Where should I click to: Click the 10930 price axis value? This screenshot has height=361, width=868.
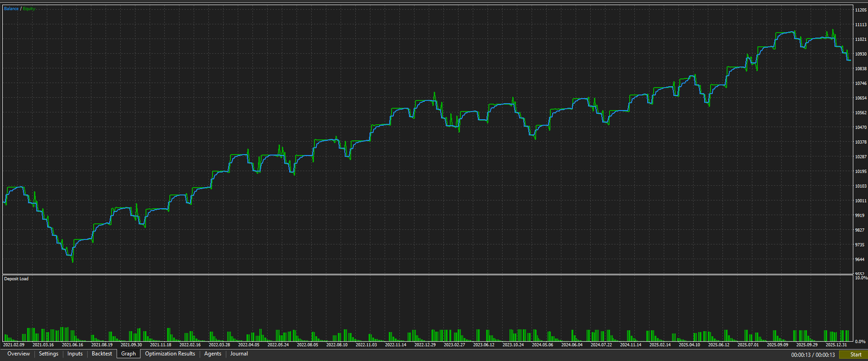[860, 54]
